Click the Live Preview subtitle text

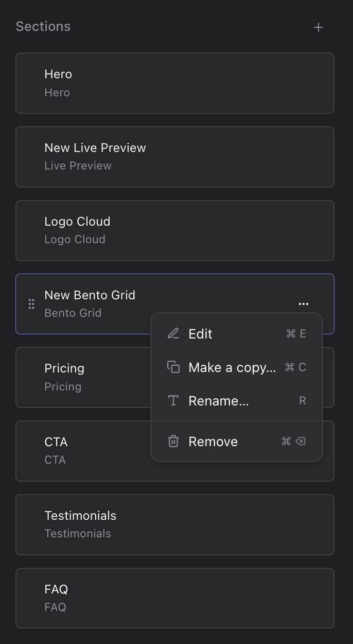tap(78, 166)
